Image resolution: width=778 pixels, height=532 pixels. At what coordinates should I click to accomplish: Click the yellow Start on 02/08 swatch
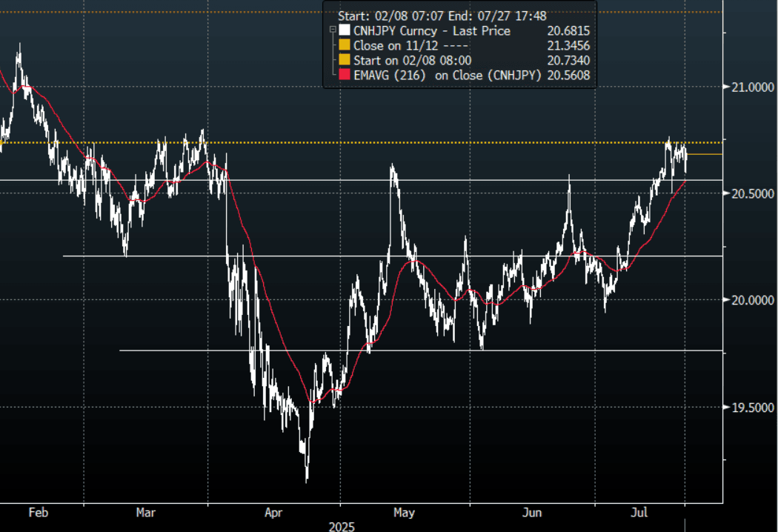(345, 61)
